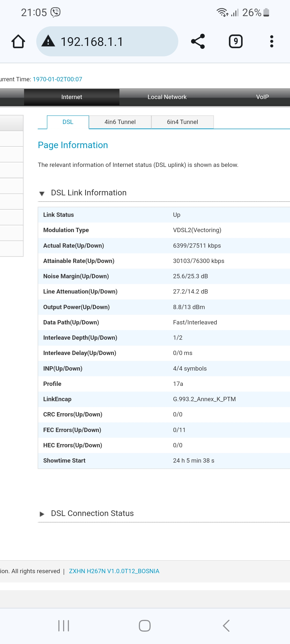Tap the share icon in toolbar

(x=198, y=41)
